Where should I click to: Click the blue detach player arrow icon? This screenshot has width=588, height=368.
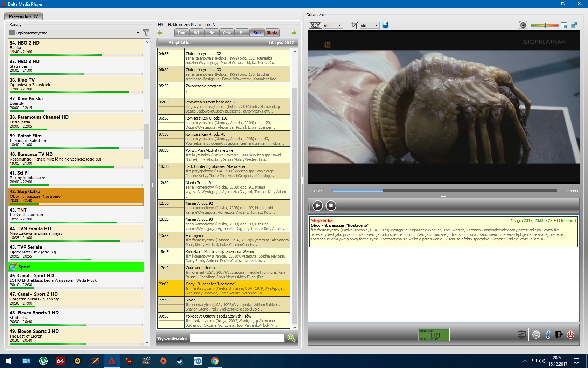574,25
